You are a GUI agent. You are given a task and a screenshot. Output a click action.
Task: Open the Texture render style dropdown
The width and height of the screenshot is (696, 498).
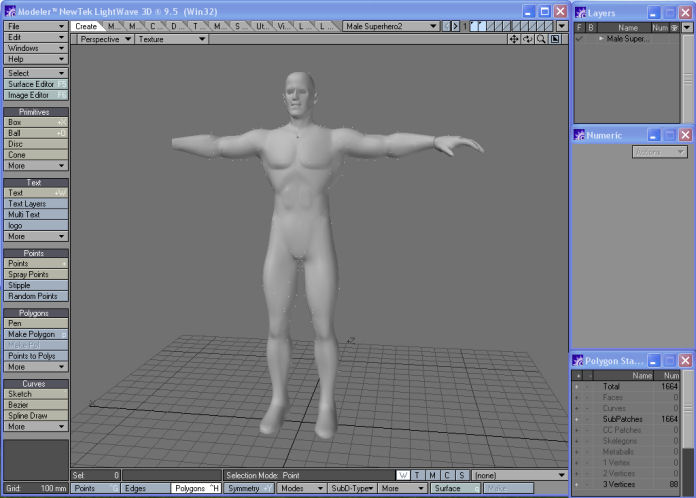(x=171, y=39)
